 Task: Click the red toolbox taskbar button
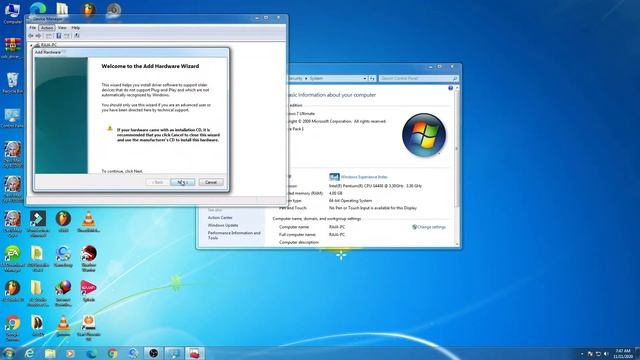tap(194, 353)
